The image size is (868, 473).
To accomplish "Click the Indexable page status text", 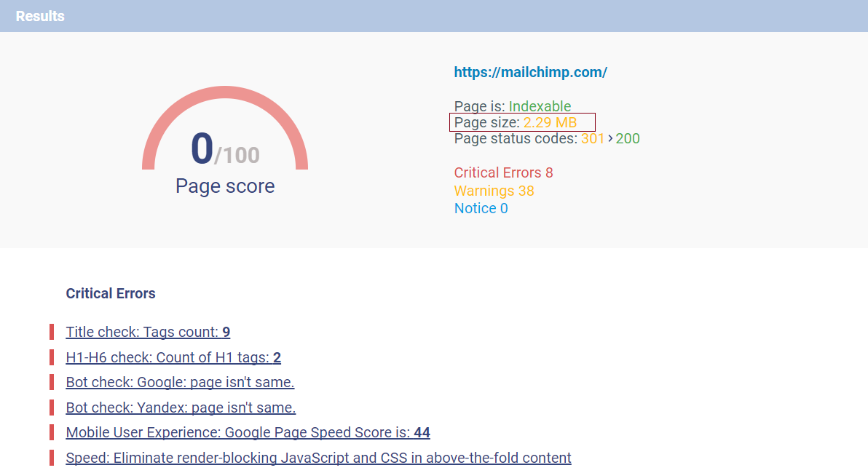I will (x=540, y=106).
